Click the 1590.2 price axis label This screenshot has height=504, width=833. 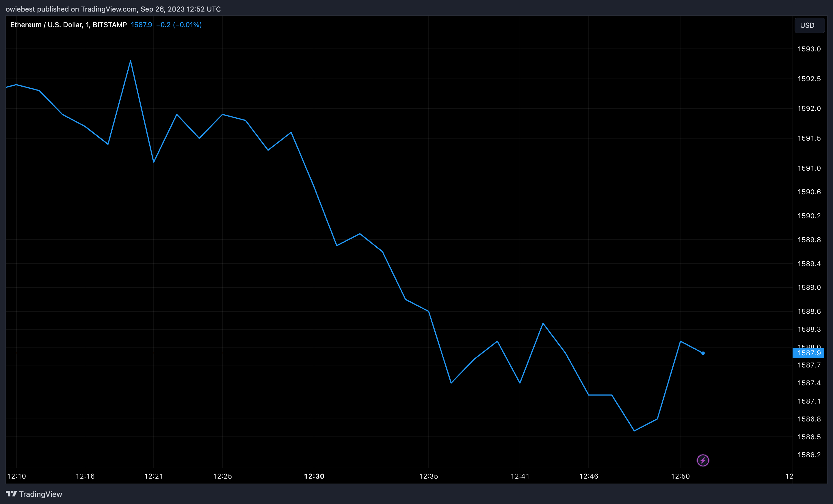pyautogui.click(x=809, y=216)
